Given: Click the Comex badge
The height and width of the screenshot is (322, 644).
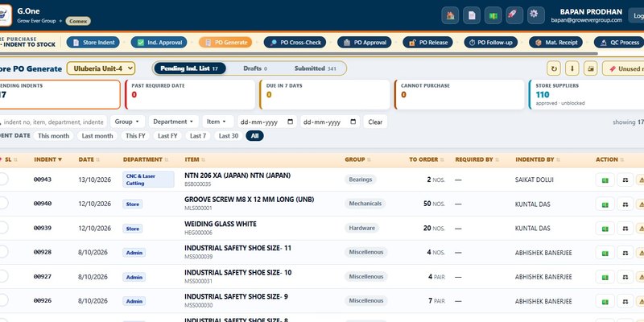Looking at the screenshot, I should click(x=78, y=21).
